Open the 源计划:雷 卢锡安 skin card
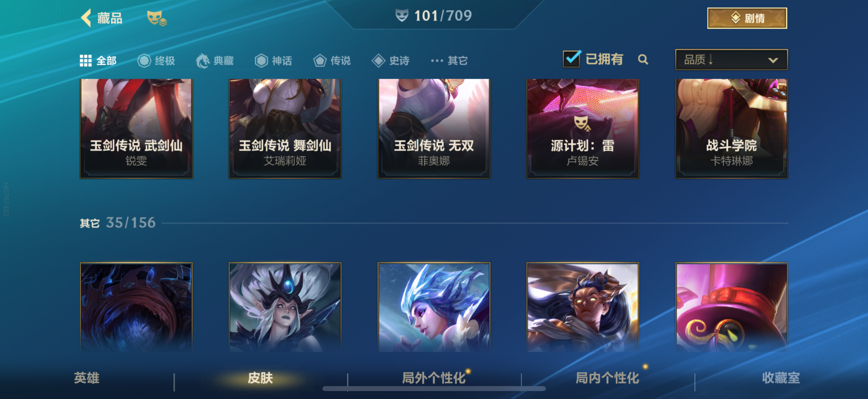868x399 pixels. click(583, 128)
